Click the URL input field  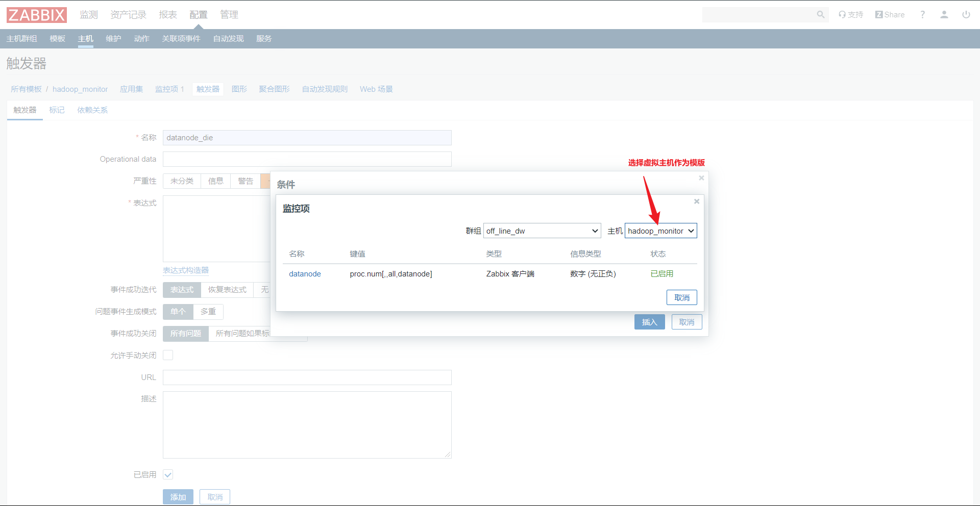(x=307, y=377)
